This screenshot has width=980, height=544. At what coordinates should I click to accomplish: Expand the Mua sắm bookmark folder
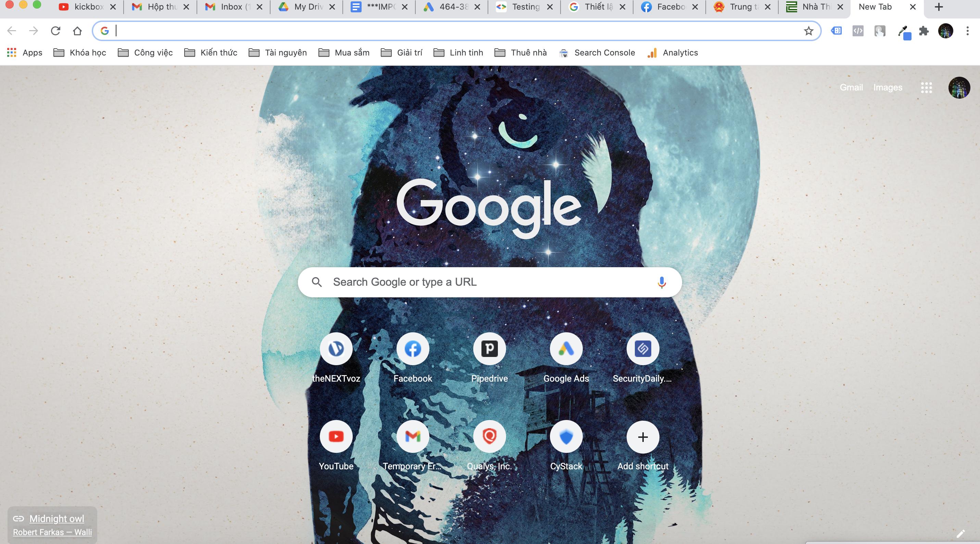coord(343,52)
